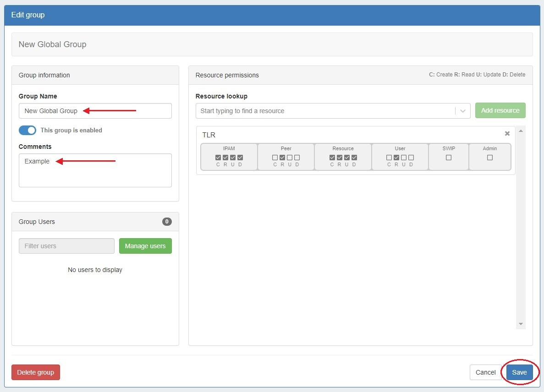544x392 pixels.
Task: Click inside the Comments text area
Action: (x=95, y=174)
